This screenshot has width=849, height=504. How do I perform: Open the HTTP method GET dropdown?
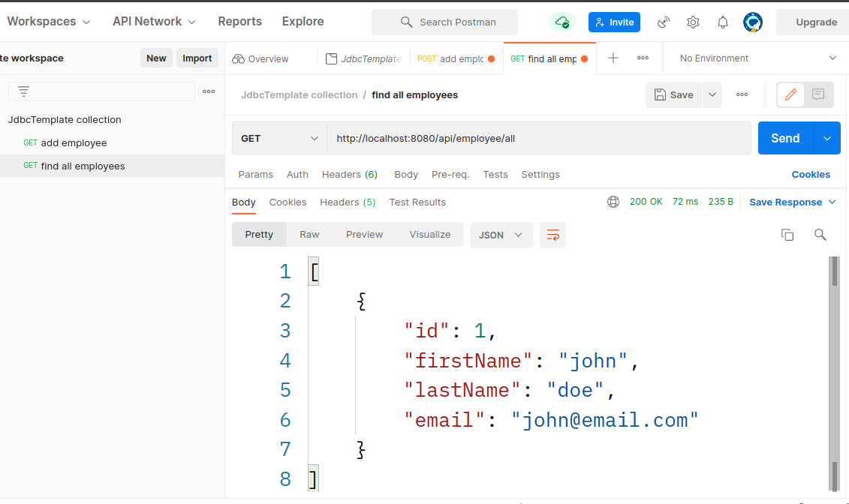[279, 139]
